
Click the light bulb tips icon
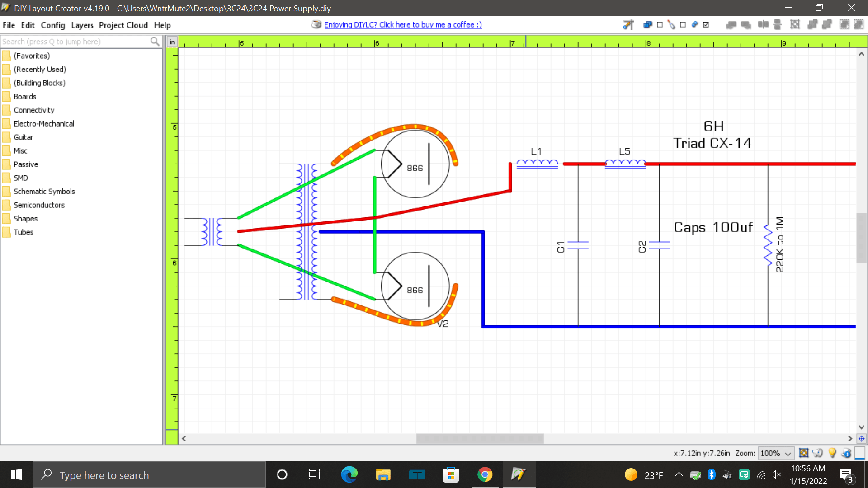(x=832, y=453)
